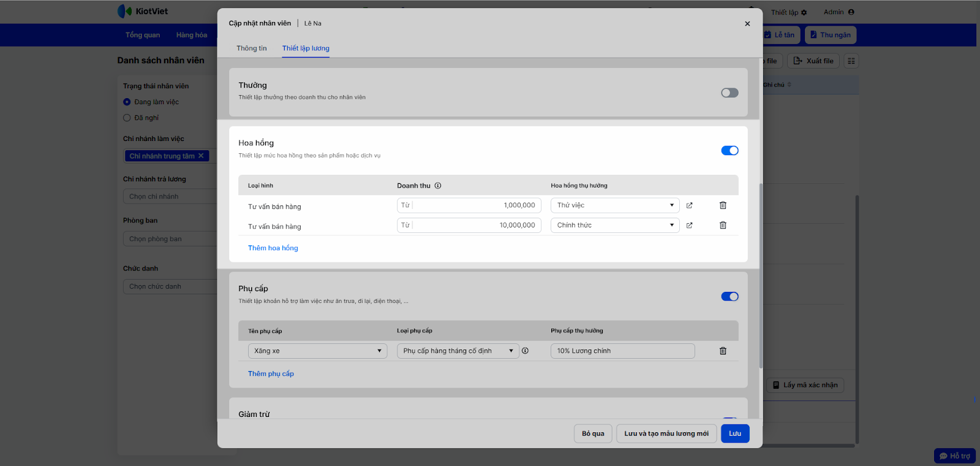
Task: Select the Thiết lập lương tab
Action: pyautogui.click(x=306, y=48)
